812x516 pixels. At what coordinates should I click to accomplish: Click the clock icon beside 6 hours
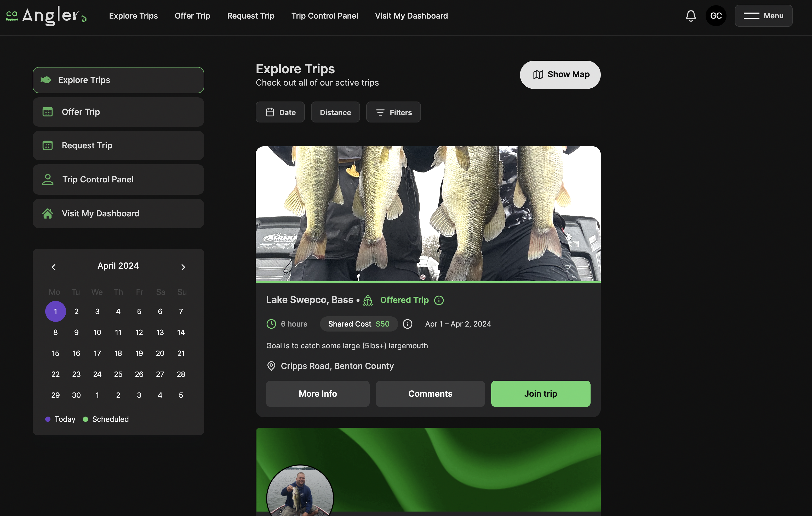[x=271, y=324]
